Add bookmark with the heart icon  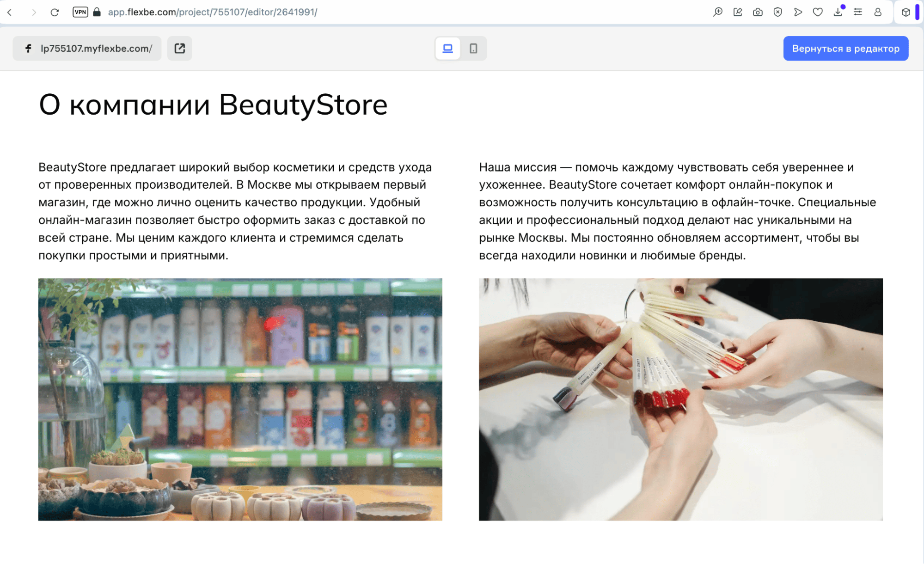(818, 12)
